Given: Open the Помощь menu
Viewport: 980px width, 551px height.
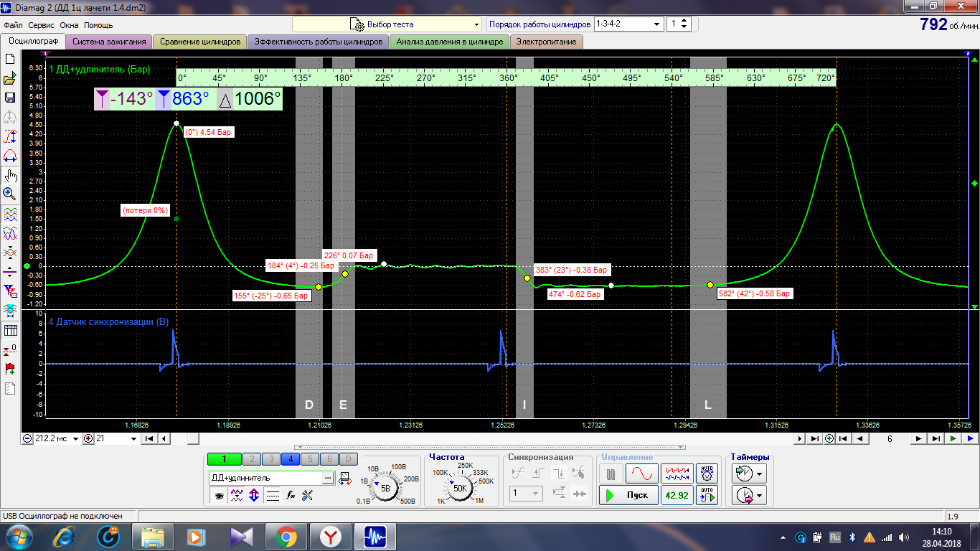Looking at the screenshot, I should coord(98,25).
